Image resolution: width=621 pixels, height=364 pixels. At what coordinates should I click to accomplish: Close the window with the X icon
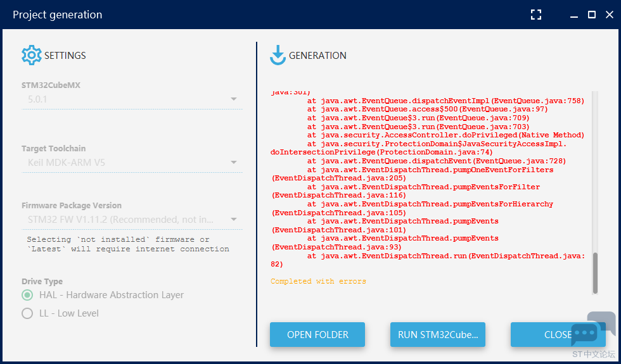point(610,15)
